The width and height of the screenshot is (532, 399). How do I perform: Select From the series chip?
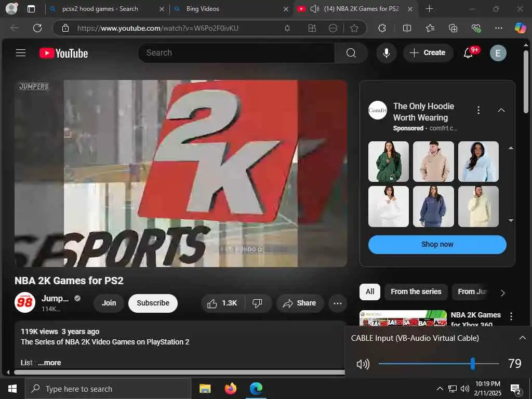pyautogui.click(x=416, y=292)
